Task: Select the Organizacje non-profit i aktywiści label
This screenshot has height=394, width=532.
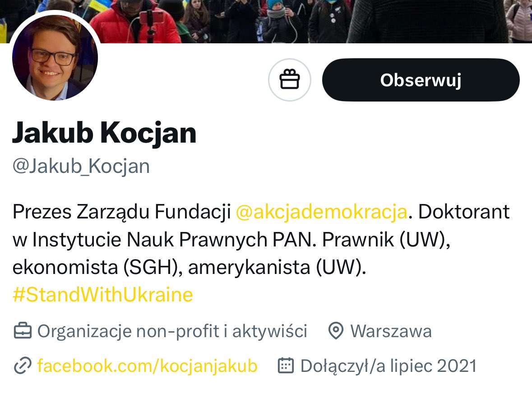Action: click(x=172, y=331)
